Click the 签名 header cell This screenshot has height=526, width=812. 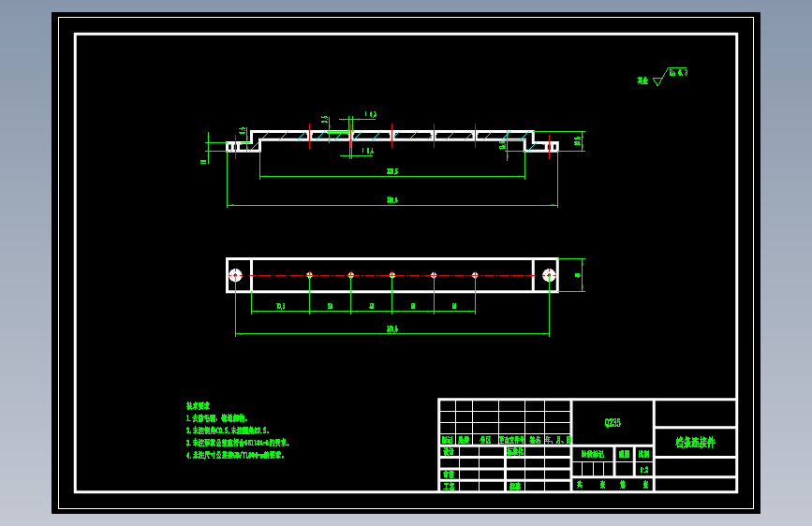click(x=535, y=440)
